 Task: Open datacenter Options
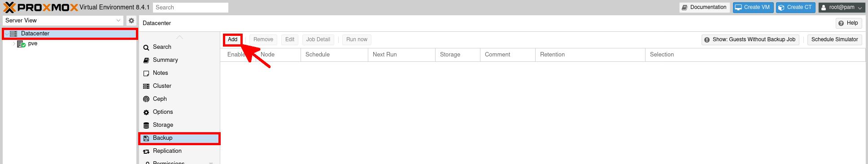pyautogui.click(x=162, y=112)
